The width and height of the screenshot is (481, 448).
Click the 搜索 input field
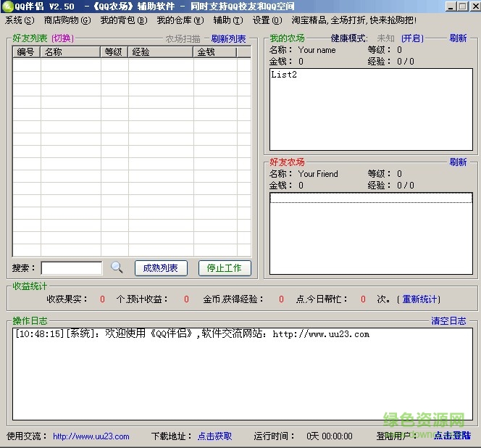click(x=72, y=268)
